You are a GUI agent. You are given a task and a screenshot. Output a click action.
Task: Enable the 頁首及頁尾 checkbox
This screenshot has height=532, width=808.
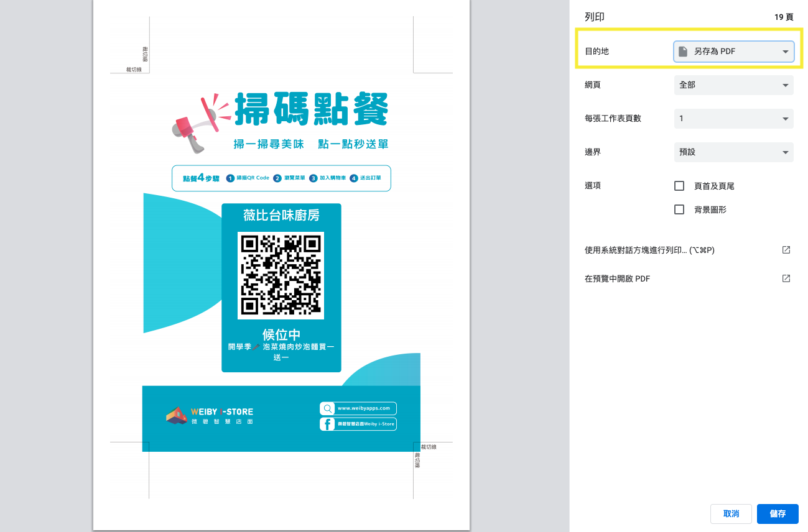click(679, 186)
